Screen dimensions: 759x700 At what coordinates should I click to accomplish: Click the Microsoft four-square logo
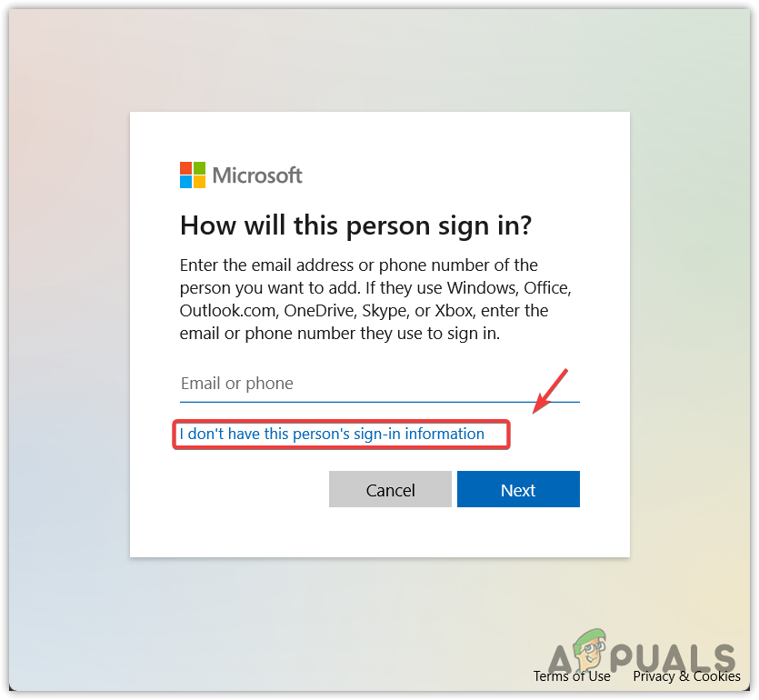point(193,175)
